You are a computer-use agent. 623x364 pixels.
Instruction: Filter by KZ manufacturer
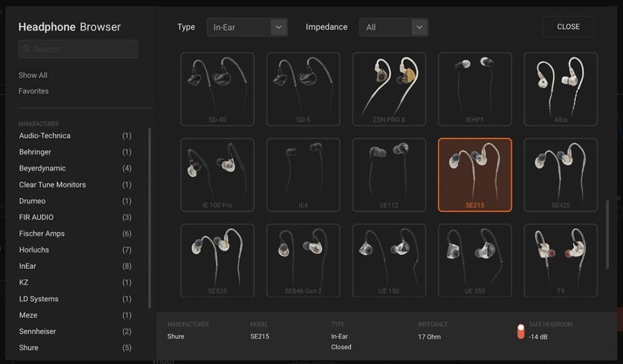(x=75, y=282)
